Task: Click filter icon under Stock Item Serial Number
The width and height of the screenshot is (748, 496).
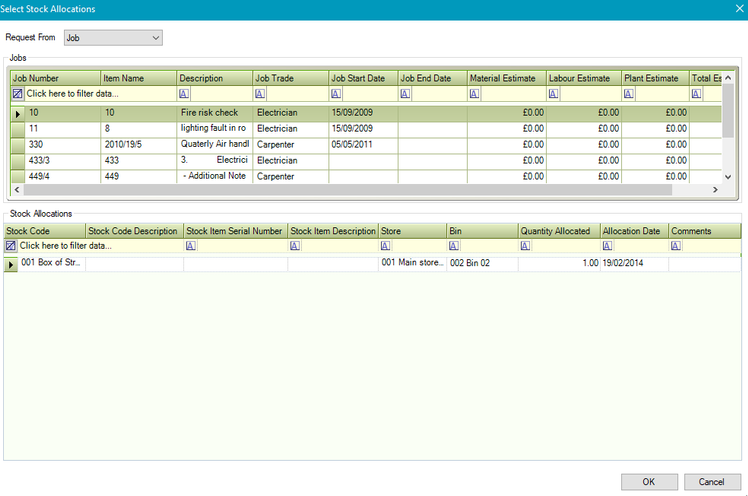Action: point(190,246)
